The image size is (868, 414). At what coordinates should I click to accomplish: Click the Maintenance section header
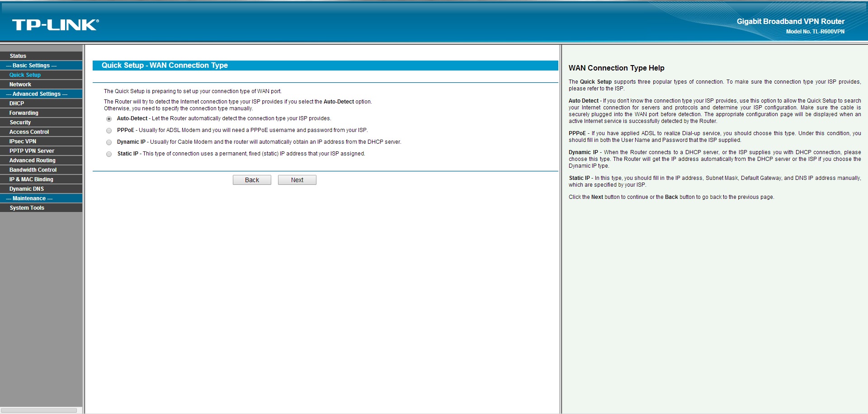41,198
